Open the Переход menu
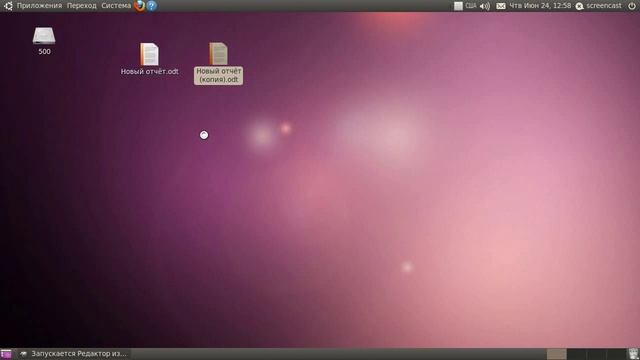 pyautogui.click(x=82, y=6)
